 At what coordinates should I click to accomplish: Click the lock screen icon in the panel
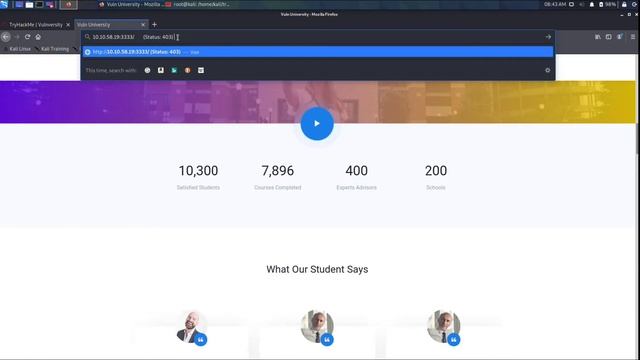624,4
